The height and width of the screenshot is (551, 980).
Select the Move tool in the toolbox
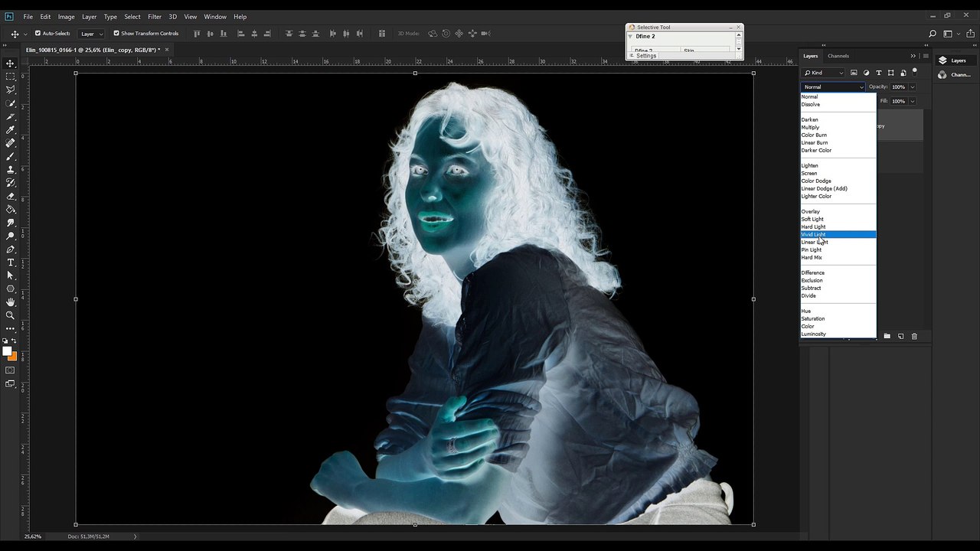11,64
